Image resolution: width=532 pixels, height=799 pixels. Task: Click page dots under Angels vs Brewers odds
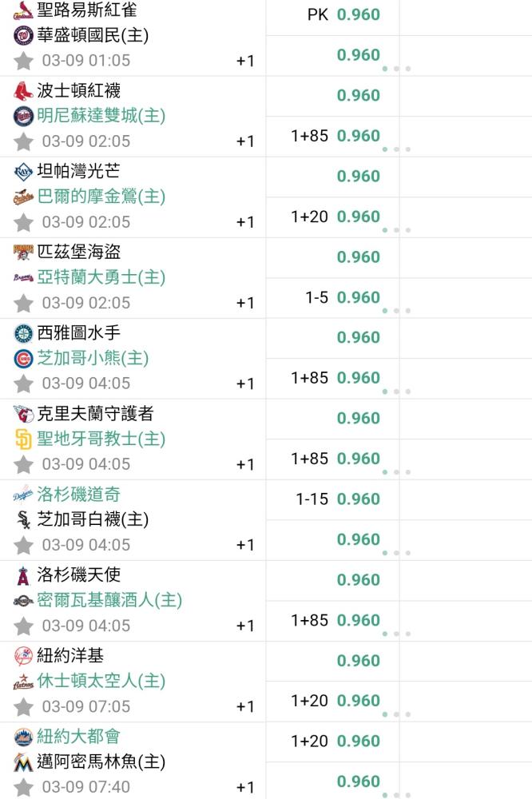(396, 634)
